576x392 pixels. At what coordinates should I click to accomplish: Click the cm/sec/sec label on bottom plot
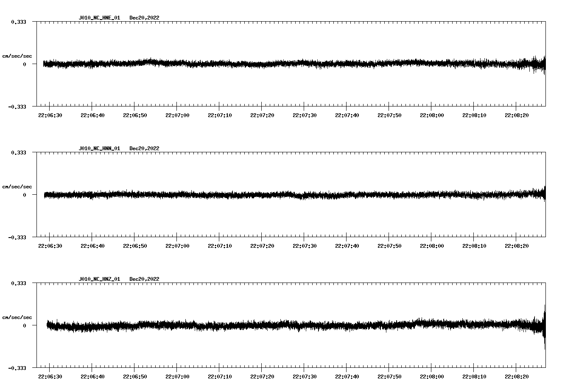pyautogui.click(x=17, y=316)
